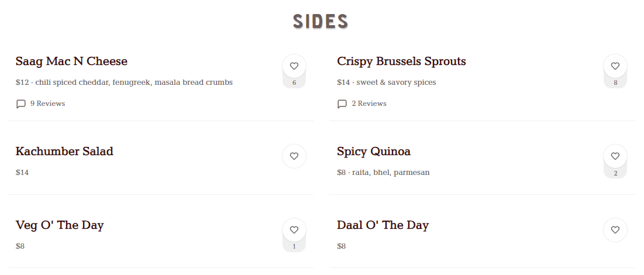Open the Saag Mac N Cheese title
The image size is (644, 275).
pos(71,61)
